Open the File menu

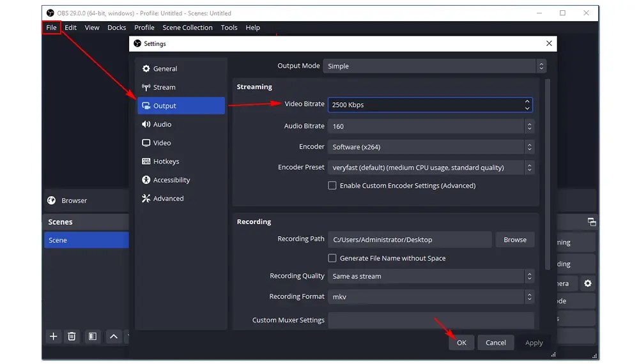coord(51,27)
